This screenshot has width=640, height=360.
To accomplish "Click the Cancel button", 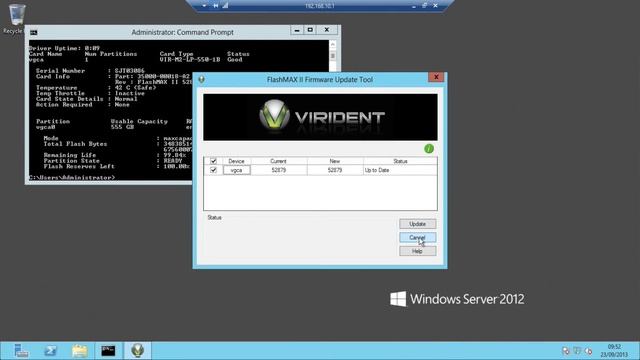I will click(x=417, y=238).
